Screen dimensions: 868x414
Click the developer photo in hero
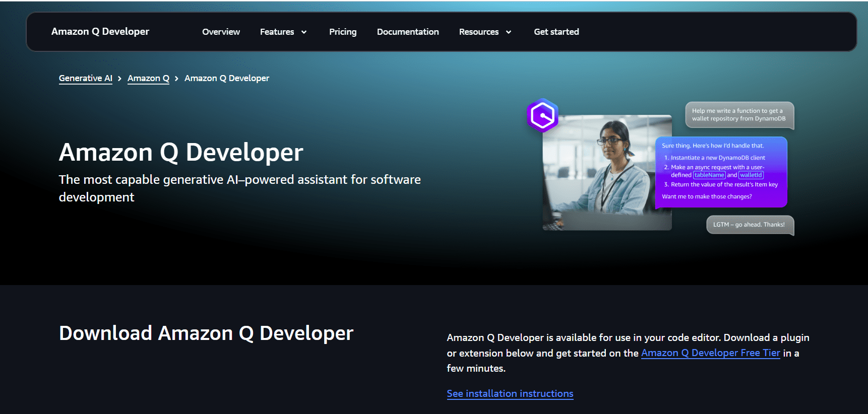607,173
